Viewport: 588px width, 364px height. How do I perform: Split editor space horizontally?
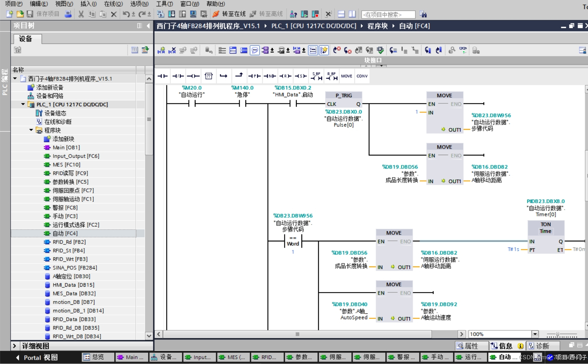(x=341, y=14)
